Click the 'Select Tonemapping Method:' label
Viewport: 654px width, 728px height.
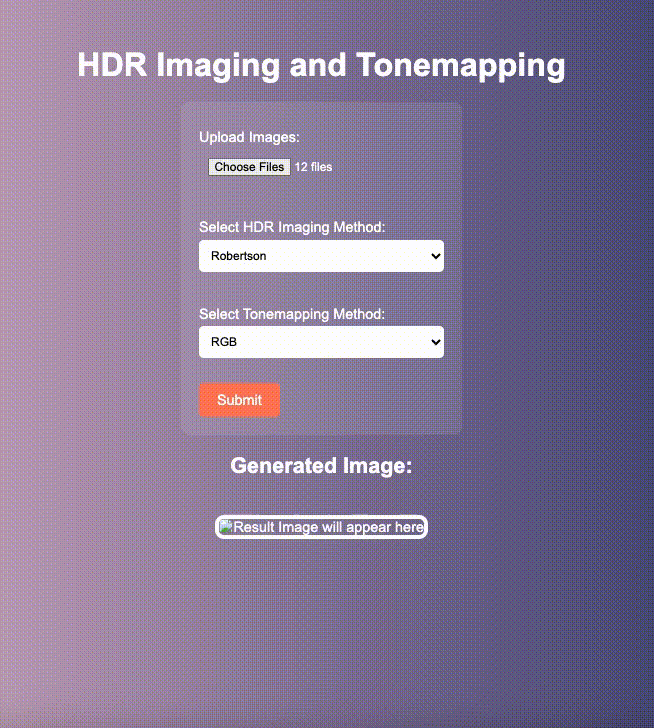click(292, 314)
